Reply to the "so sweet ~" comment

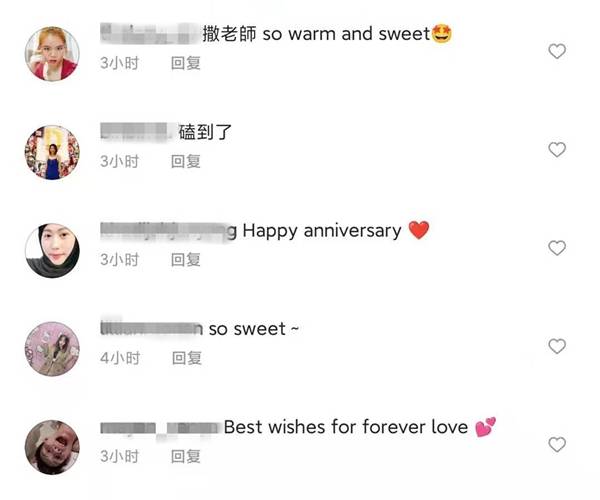pyautogui.click(x=187, y=358)
